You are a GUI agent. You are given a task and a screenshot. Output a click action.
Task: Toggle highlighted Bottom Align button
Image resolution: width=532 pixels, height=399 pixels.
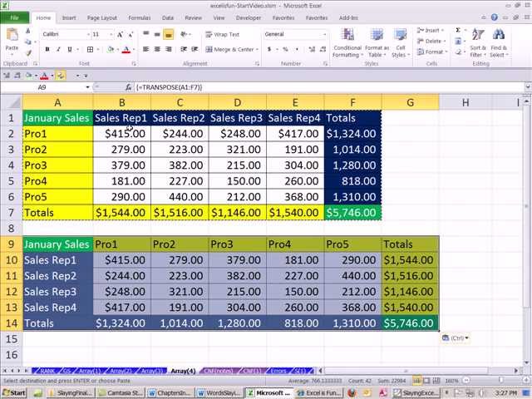[168, 34]
